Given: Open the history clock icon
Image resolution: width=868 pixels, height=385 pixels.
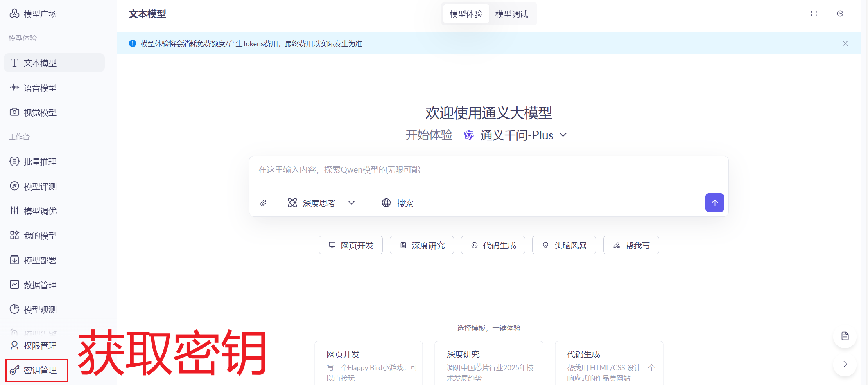Looking at the screenshot, I should pos(840,14).
